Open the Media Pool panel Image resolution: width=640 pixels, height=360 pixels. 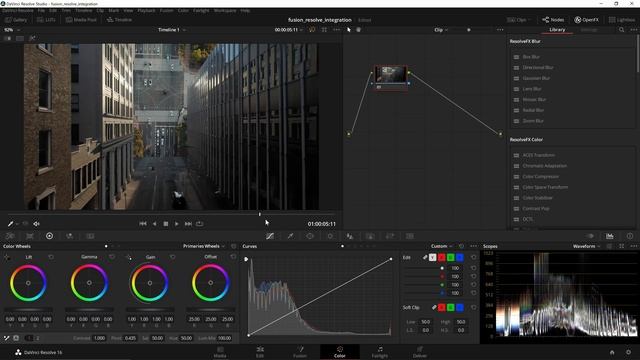coord(81,20)
